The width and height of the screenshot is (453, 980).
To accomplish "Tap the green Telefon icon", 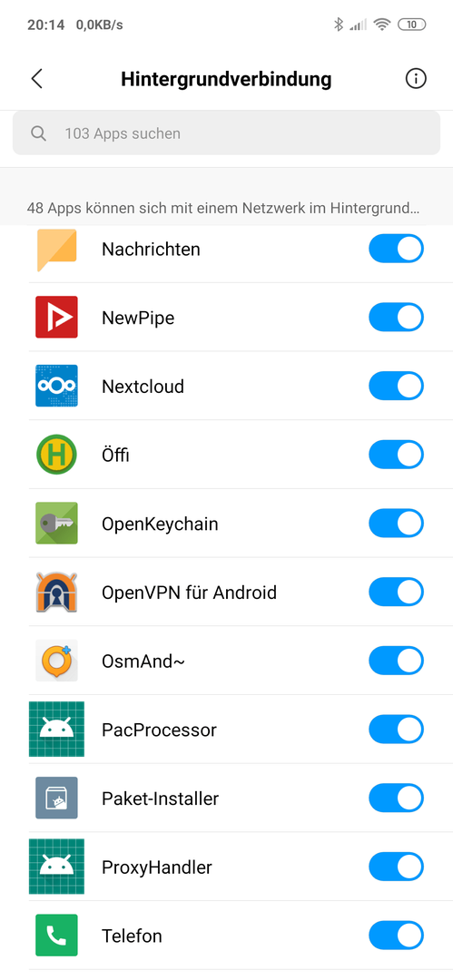I will point(56,936).
